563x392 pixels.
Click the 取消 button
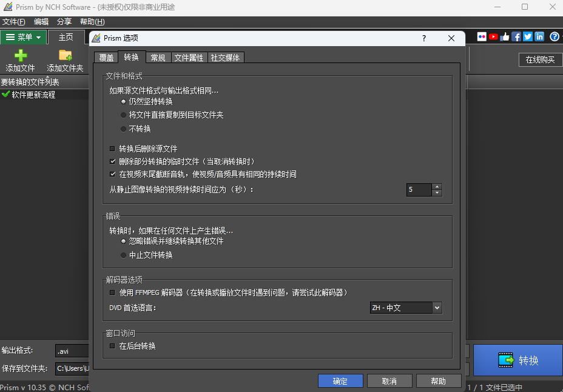(389, 381)
